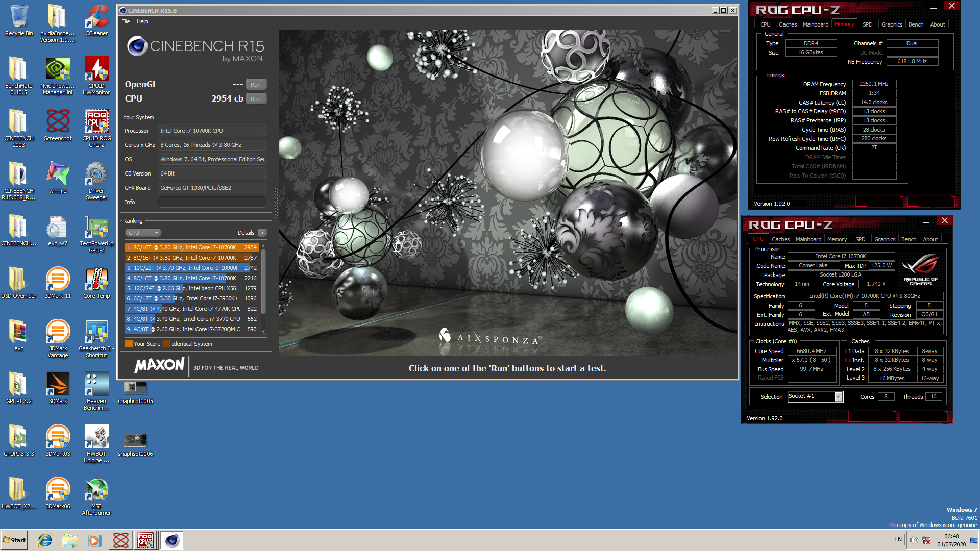980x551 pixels.
Task: Click the orange Your Score legend swatch
Action: 129,344
